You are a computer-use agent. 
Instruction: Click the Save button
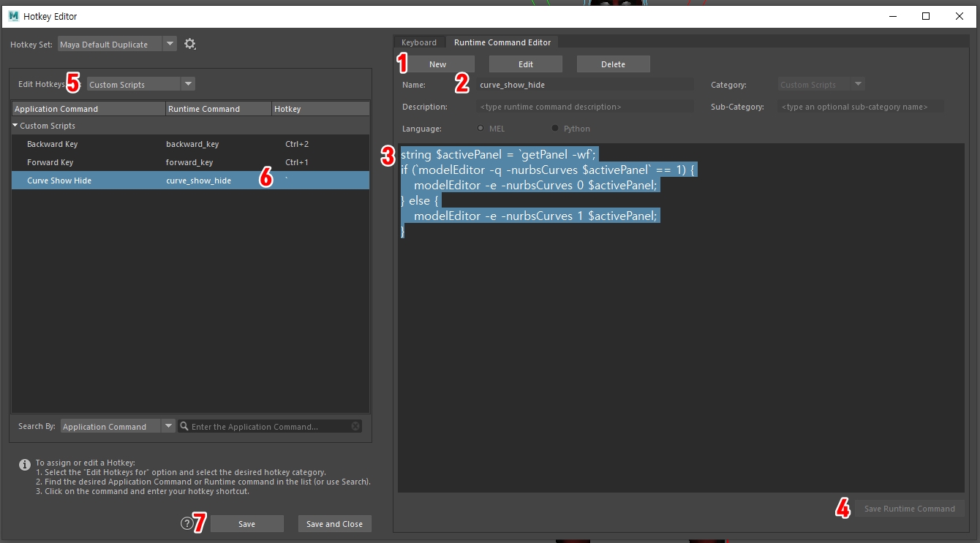(247, 524)
